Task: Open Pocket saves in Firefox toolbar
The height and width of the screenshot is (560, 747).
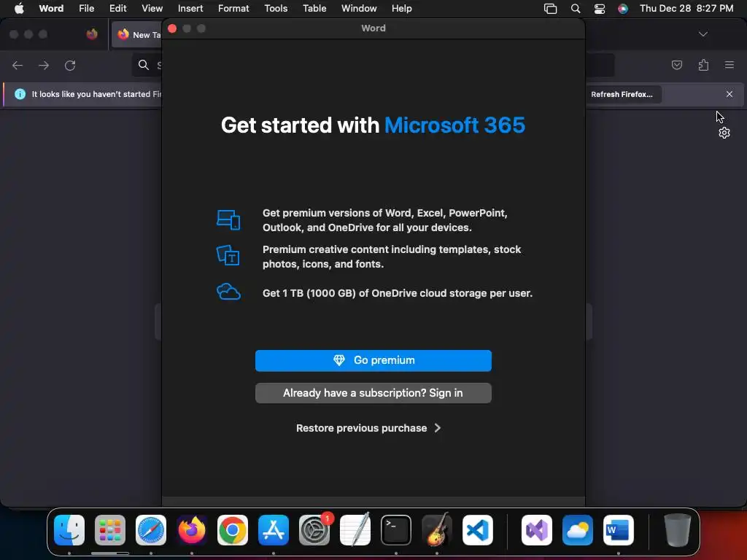Action: [x=677, y=65]
